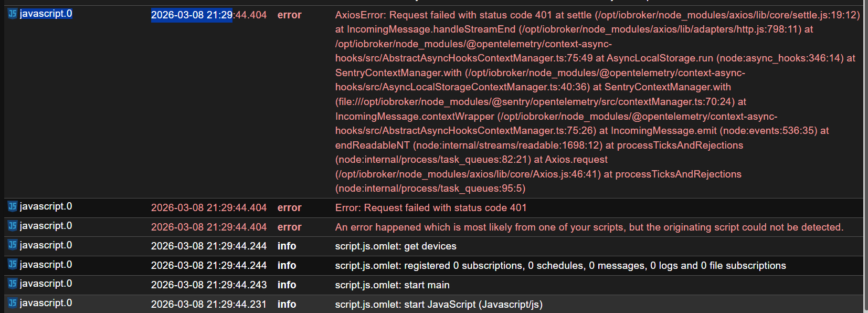This screenshot has height=313, width=868.
Task: Click JS icon in the 'start JavaScript' row
Action: (x=13, y=303)
